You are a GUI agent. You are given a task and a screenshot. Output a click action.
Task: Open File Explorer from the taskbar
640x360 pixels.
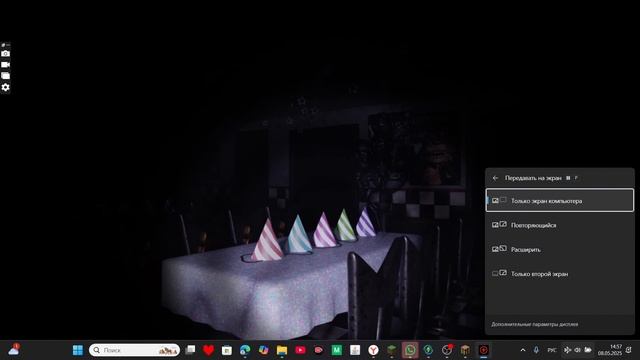(282, 350)
